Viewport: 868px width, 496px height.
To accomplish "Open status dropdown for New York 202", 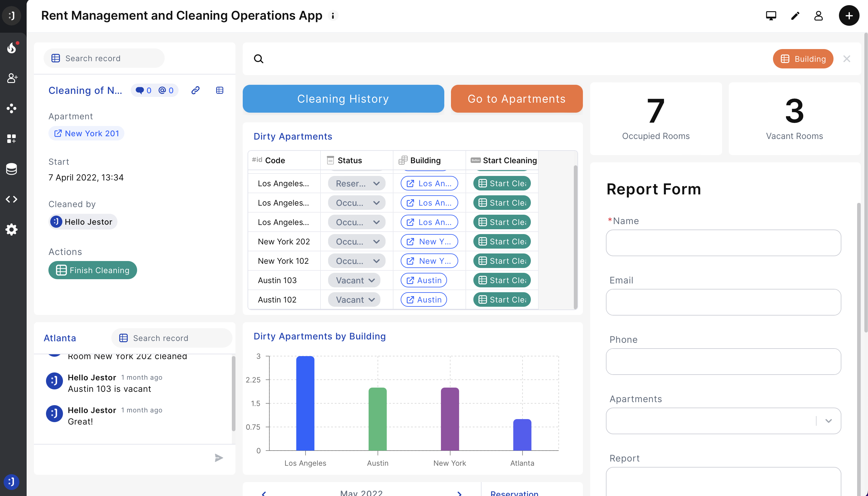I will coord(357,242).
